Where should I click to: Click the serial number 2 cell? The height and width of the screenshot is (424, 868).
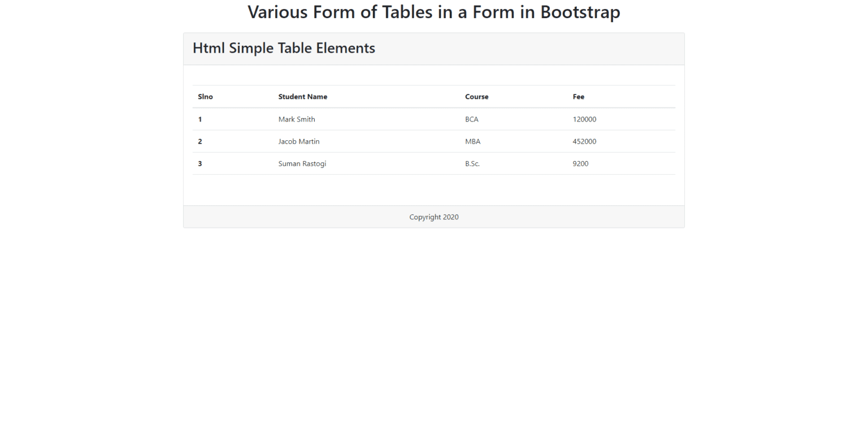pyautogui.click(x=200, y=141)
